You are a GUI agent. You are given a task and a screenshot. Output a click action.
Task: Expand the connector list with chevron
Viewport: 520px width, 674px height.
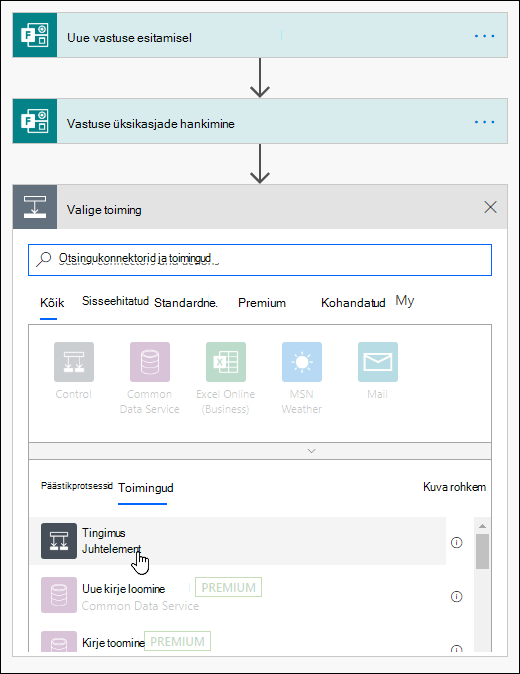[312, 451]
